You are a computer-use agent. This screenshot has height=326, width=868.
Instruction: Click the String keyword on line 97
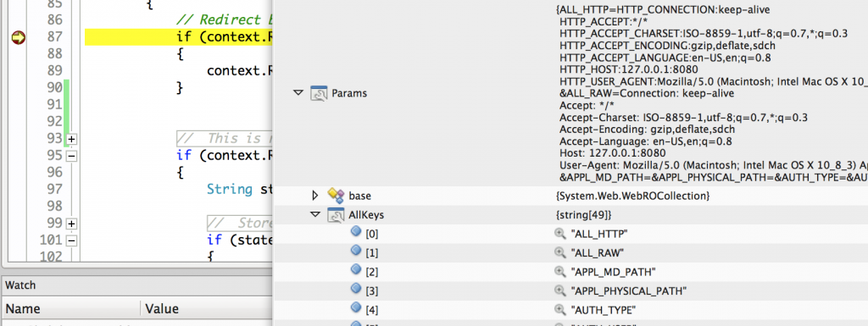click(x=230, y=189)
